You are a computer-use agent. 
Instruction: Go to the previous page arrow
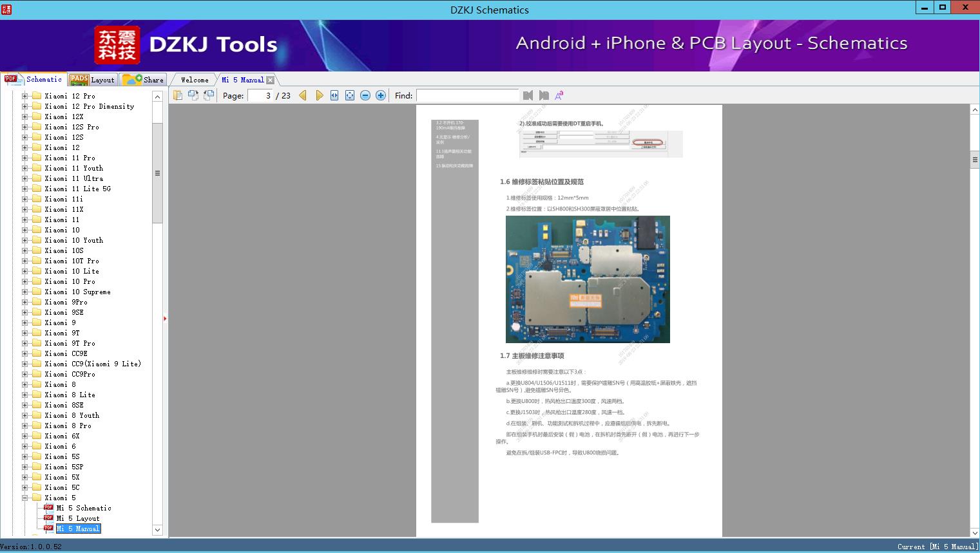[303, 95]
